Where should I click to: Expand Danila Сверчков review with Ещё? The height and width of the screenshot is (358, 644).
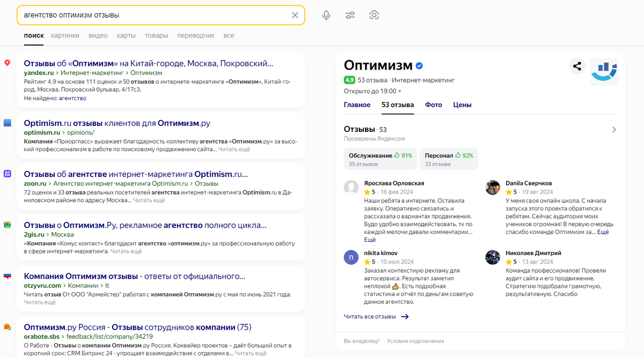pyautogui.click(x=603, y=232)
